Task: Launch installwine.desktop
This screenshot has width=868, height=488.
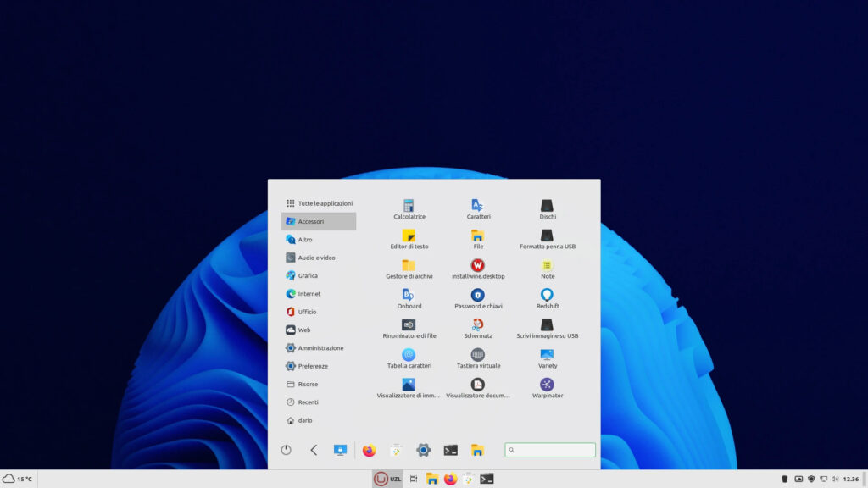Action: (x=478, y=269)
